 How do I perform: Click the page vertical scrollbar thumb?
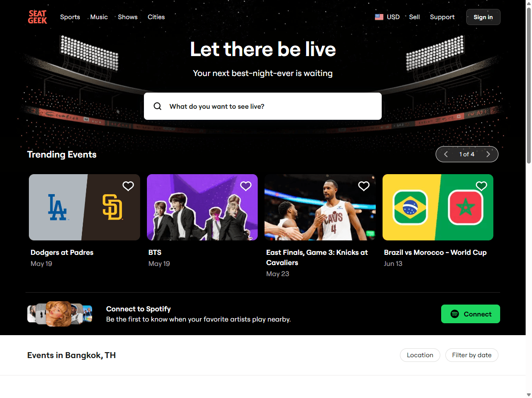click(529, 85)
